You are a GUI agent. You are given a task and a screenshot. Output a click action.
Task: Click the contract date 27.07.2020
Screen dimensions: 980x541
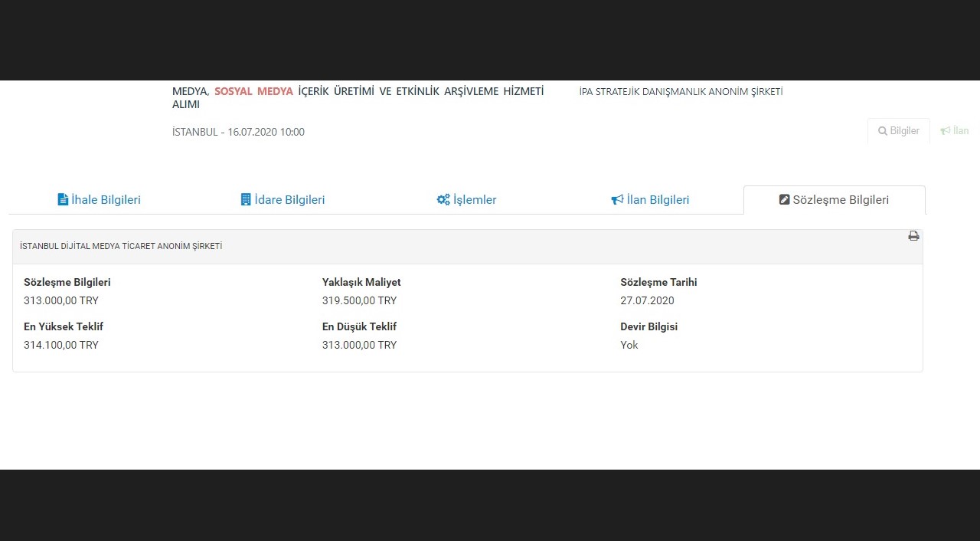(647, 300)
